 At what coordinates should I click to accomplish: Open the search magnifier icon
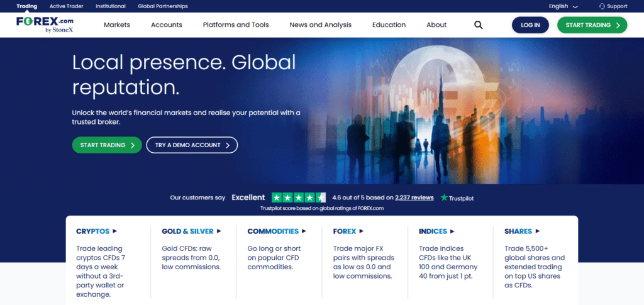coord(478,25)
